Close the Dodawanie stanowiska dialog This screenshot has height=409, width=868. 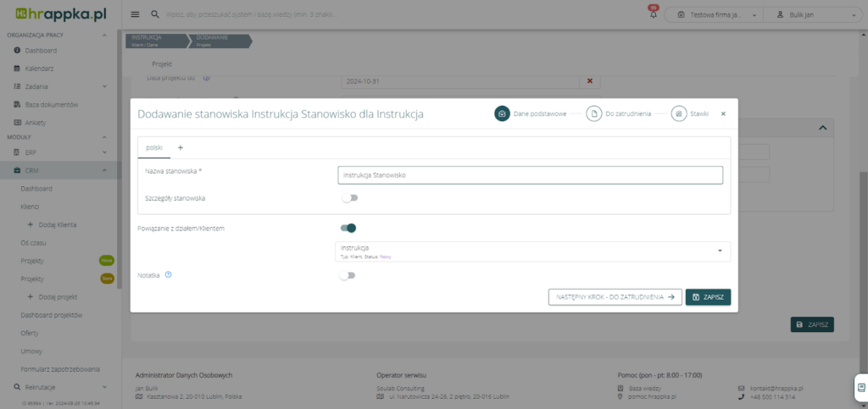723,113
